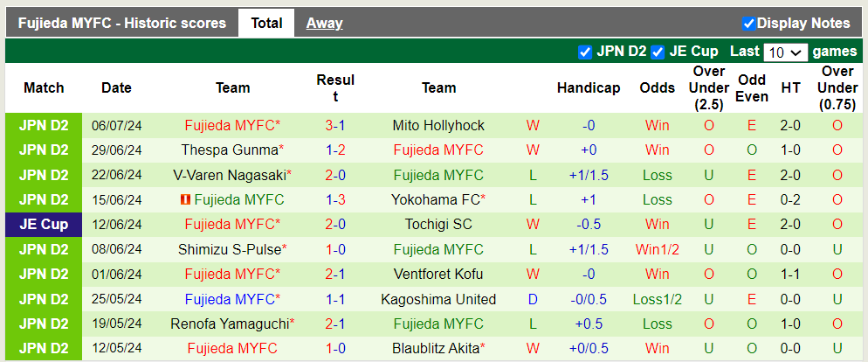
Task: Open the Ventforet Kofu team page
Action: [438, 275]
